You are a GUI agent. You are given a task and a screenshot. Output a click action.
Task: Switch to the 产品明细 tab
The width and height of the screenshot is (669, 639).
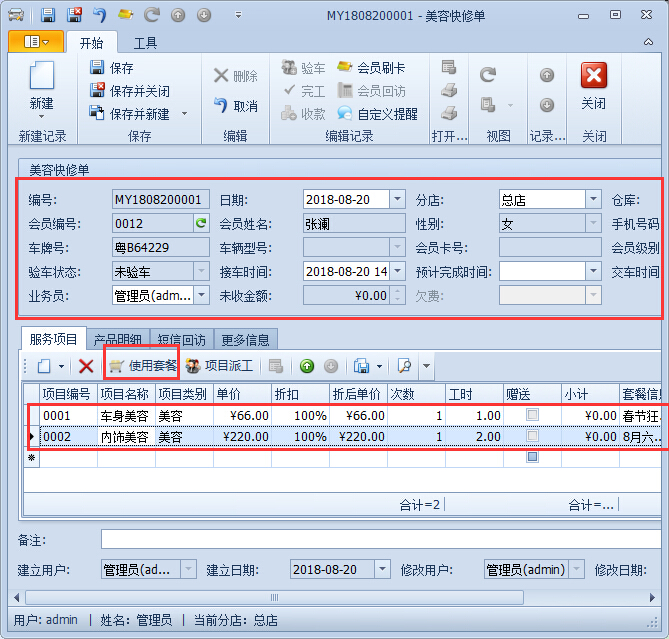click(117, 340)
